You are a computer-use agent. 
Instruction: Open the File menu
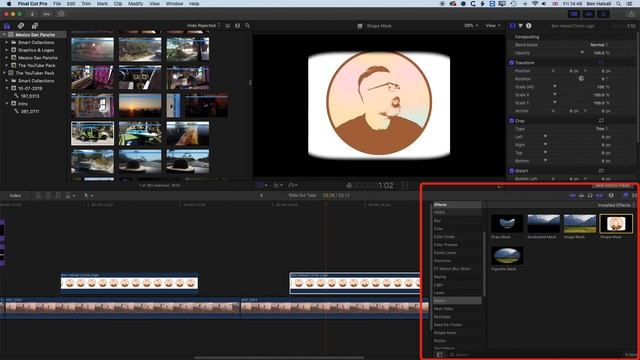click(x=57, y=4)
